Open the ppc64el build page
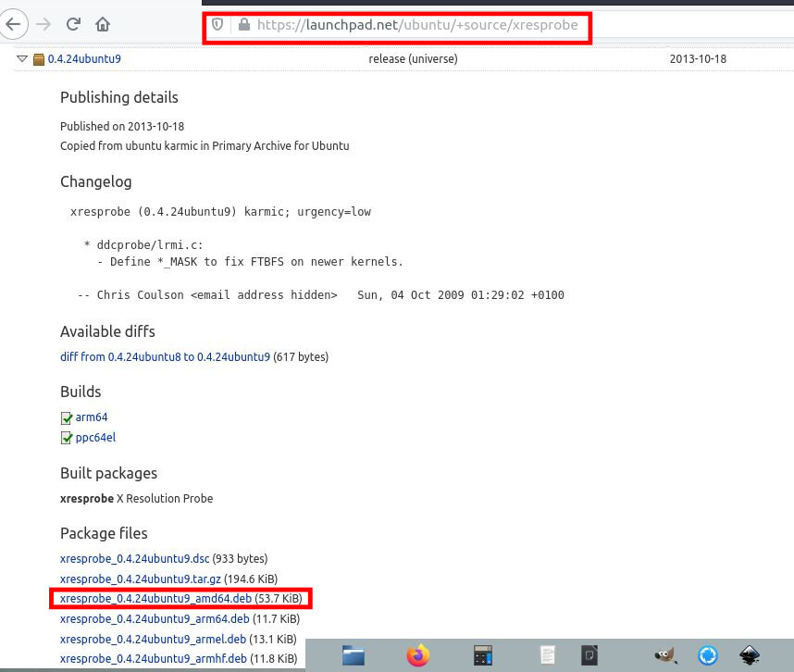 click(x=95, y=438)
